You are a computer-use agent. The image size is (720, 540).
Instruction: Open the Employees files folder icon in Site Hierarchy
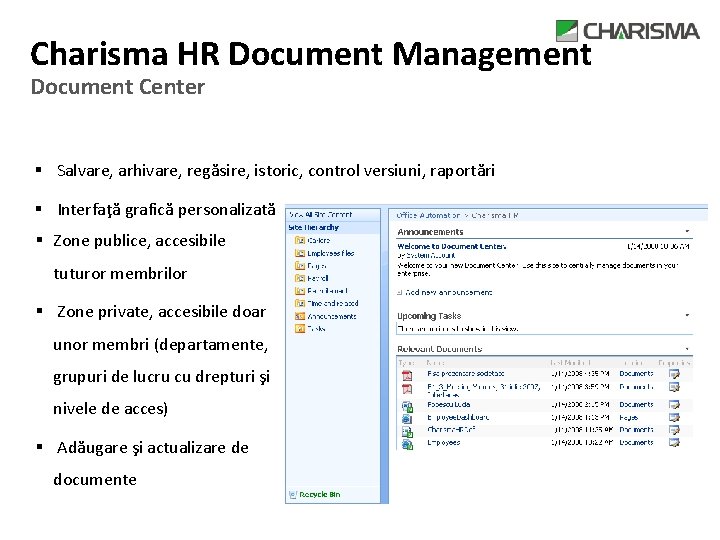tap(300, 253)
